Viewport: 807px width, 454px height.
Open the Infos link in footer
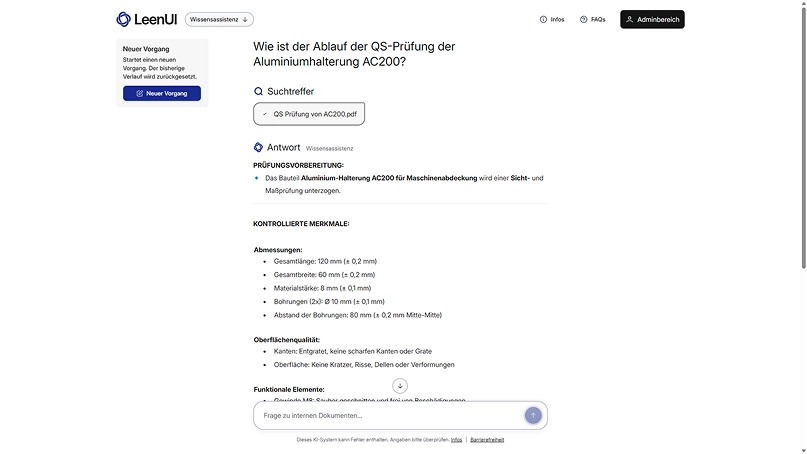456,440
